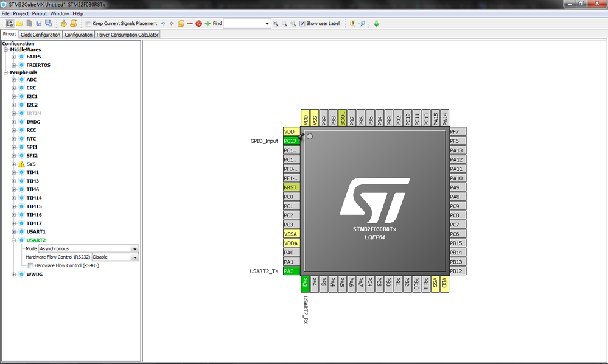Click the red circular clear pinouts icon
Screen dimensions: 608x364
[x=198, y=24]
